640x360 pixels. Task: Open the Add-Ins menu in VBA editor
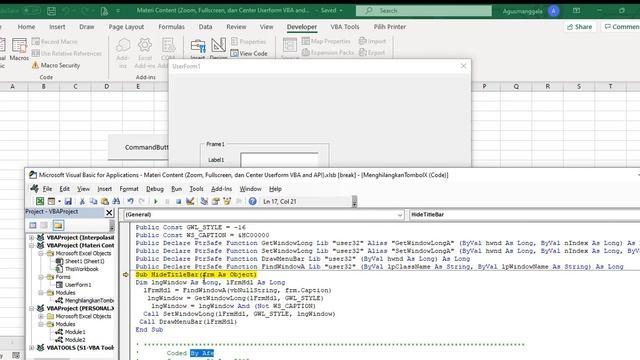[x=221, y=189]
